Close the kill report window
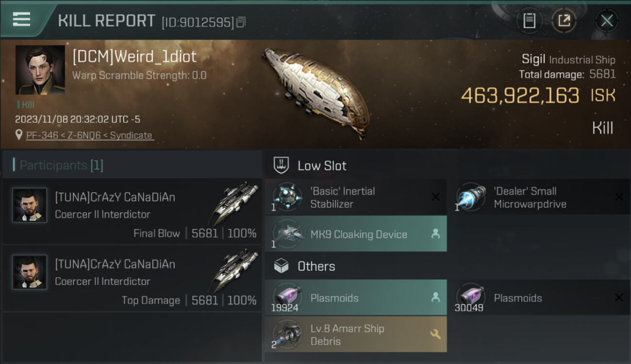This screenshot has height=364, width=631. click(606, 20)
